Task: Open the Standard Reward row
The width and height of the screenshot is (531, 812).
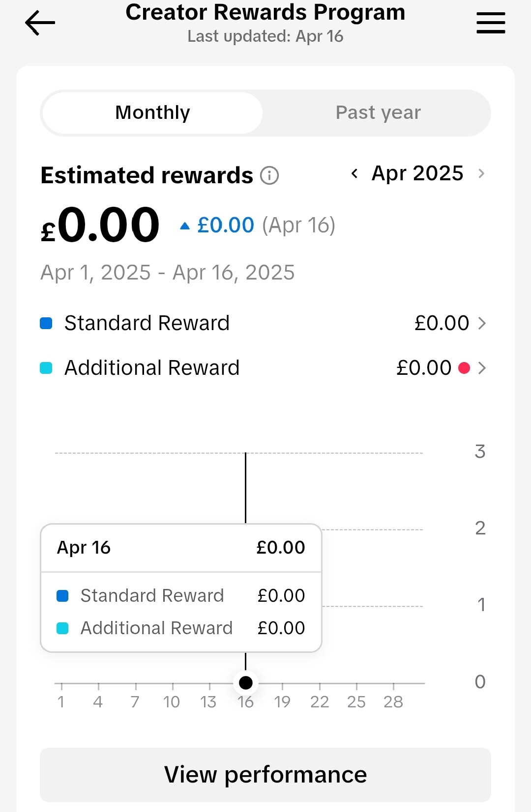Action: pyautogui.click(x=263, y=323)
